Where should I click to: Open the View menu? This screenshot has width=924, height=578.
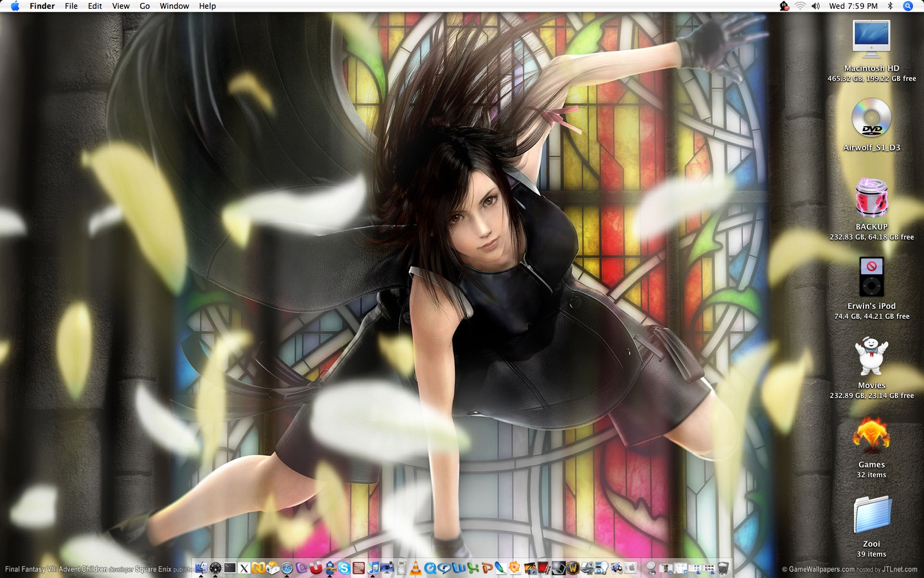(120, 6)
